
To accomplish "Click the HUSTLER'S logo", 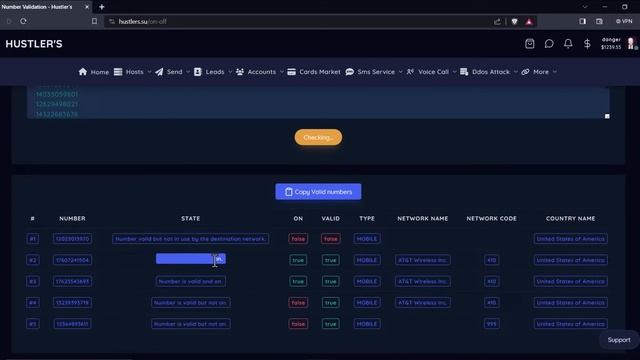I will pos(34,44).
